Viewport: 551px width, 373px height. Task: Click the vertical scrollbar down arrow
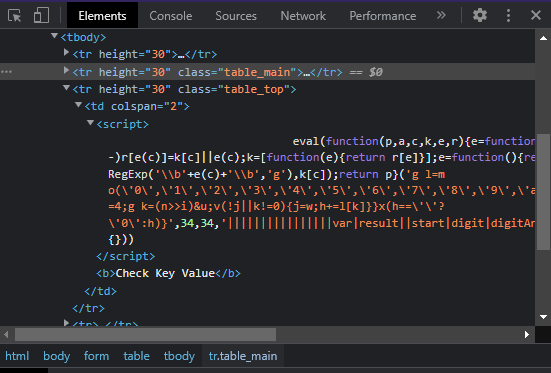(543, 317)
